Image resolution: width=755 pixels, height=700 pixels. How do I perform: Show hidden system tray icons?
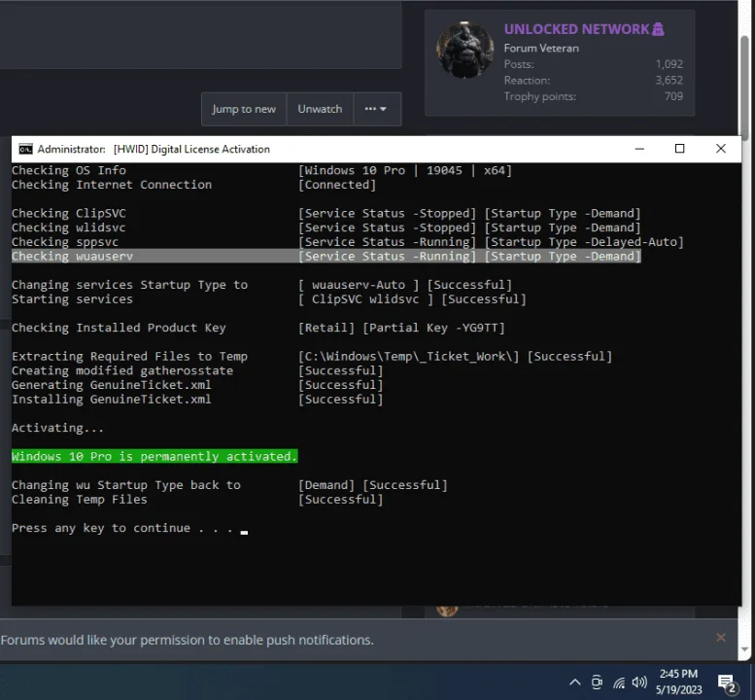(x=575, y=682)
